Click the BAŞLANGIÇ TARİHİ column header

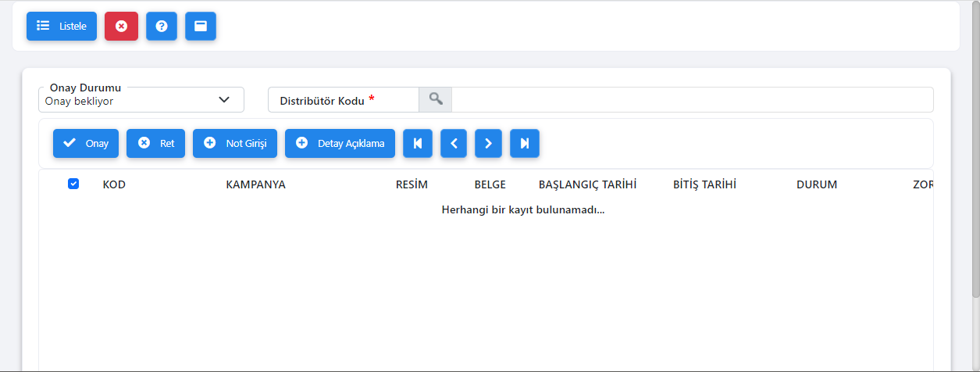coord(587,184)
